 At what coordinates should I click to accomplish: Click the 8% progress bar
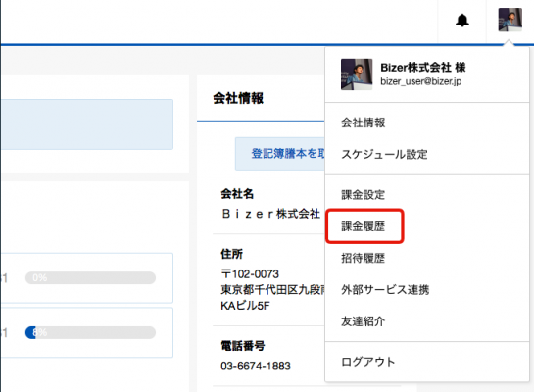click(x=90, y=332)
